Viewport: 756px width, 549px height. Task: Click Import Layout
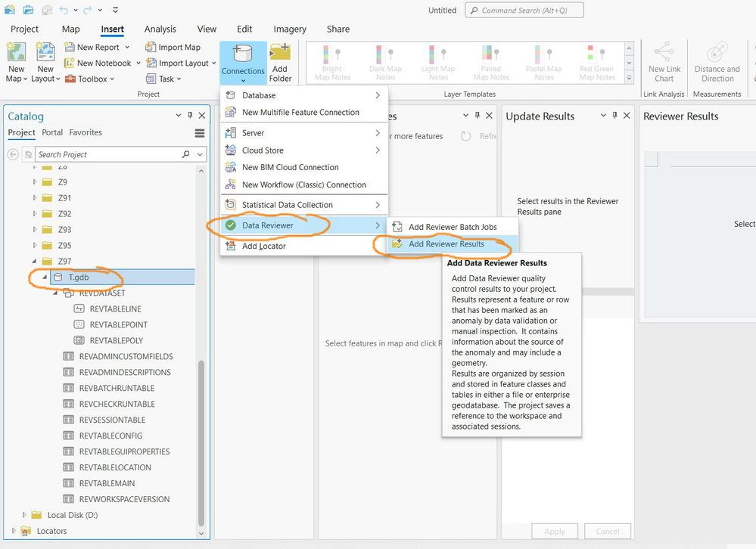(x=180, y=63)
